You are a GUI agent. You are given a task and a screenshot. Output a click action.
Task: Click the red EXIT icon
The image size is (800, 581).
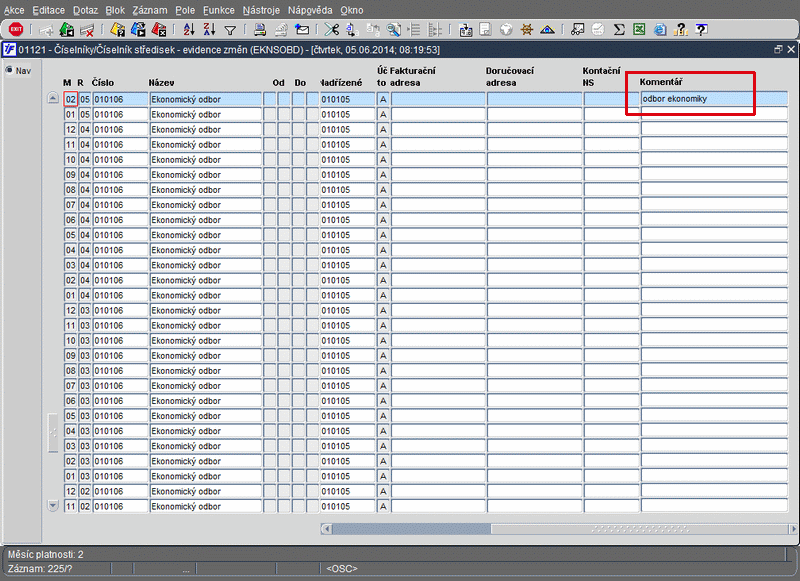[x=15, y=30]
